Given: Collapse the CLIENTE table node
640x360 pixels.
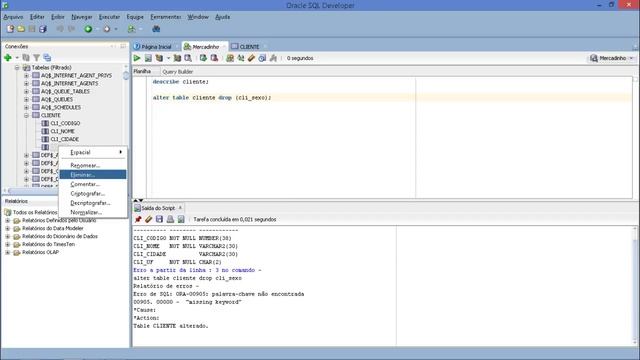Looking at the screenshot, I should 27,116.
